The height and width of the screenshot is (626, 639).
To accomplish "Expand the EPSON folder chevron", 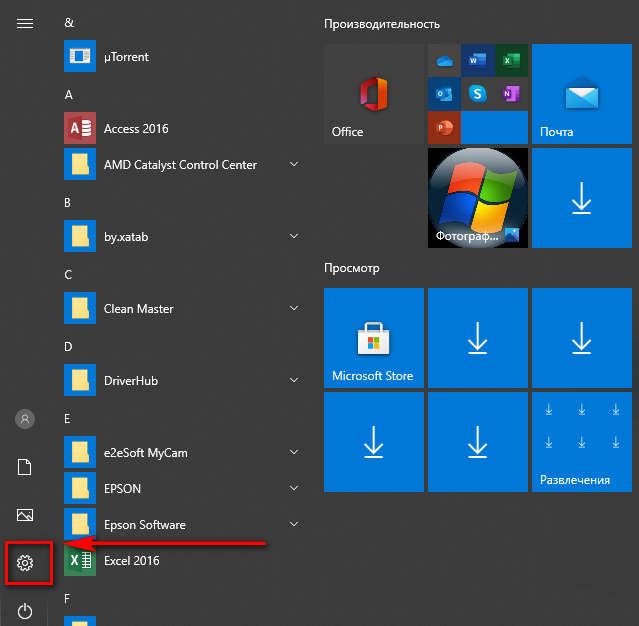I will point(294,488).
